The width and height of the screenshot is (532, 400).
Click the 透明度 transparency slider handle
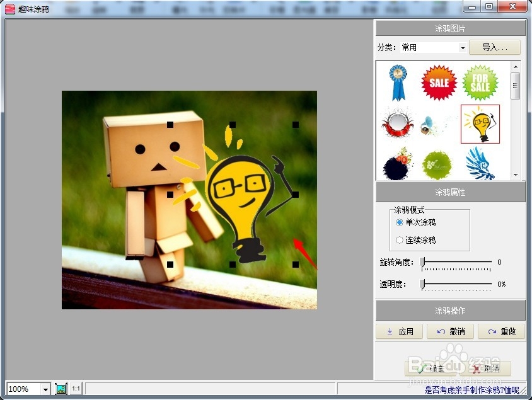point(422,284)
